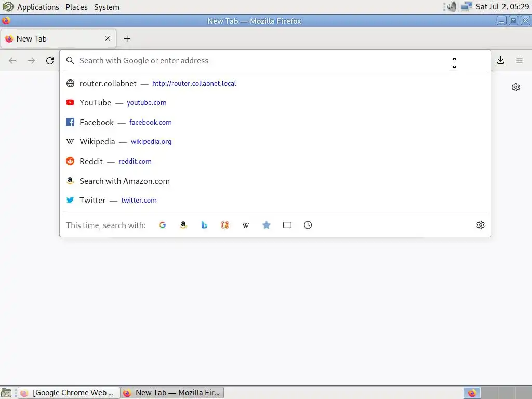Viewport: 532px width, 399px height.
Task: Open the Downloads panel icon
Action: 500,60
